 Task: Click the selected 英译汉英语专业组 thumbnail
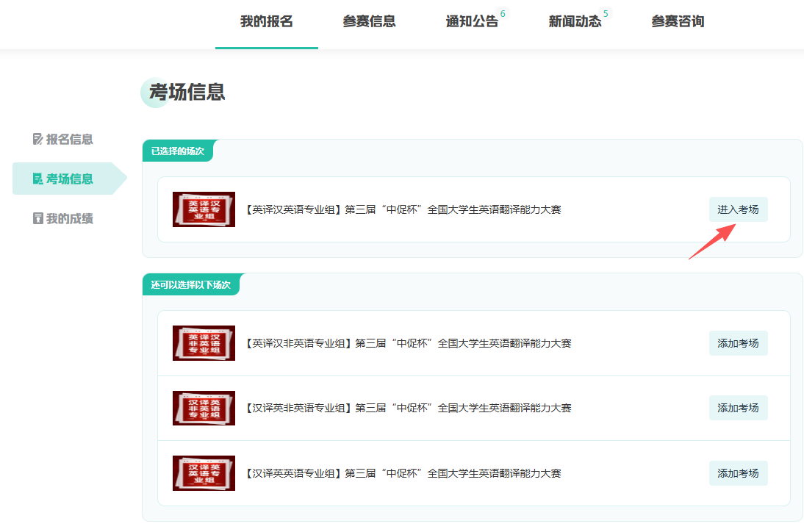click(x=204, y=209)
